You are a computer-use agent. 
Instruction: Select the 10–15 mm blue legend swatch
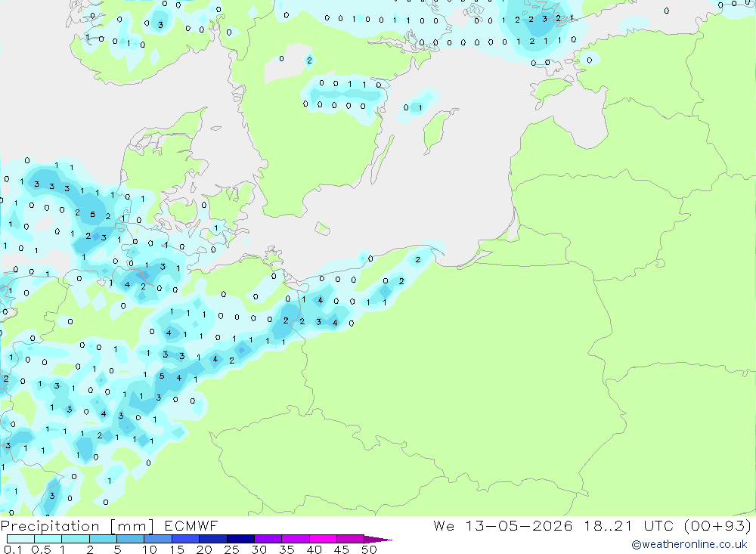point(158,539)
